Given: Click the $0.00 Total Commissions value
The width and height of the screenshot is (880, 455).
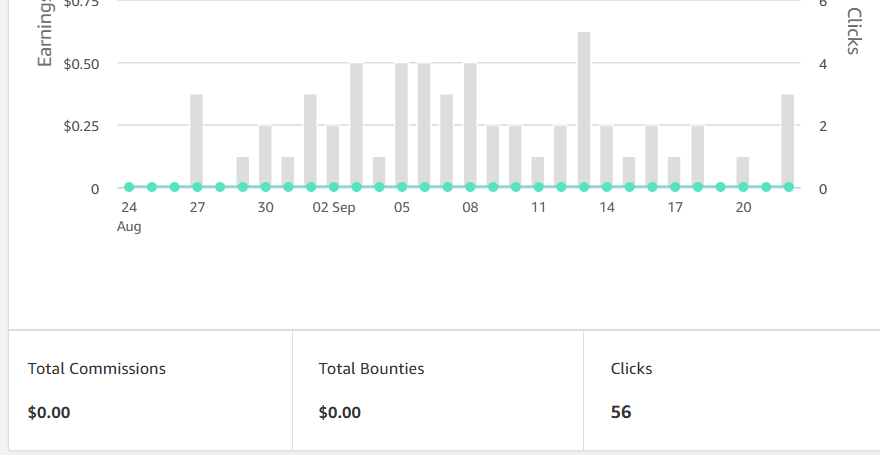Looking at the screenshot, I should click(49, 412).
